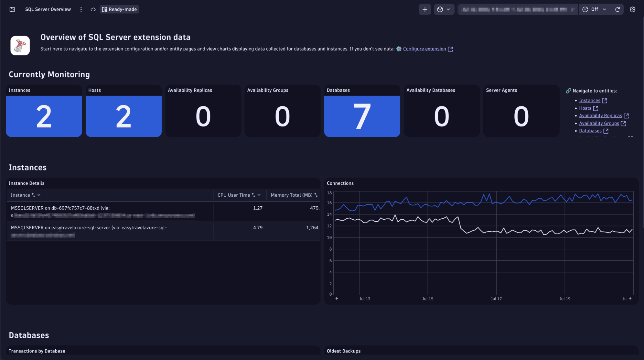
Task: Open the dashboard three-dot options menu
Action: [x=81, y=9]
